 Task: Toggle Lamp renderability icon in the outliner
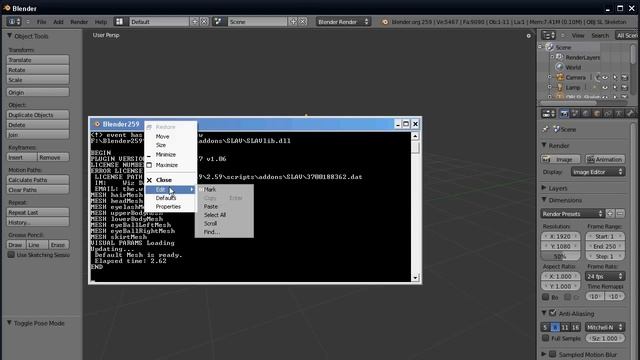click(x=624, y=87)
